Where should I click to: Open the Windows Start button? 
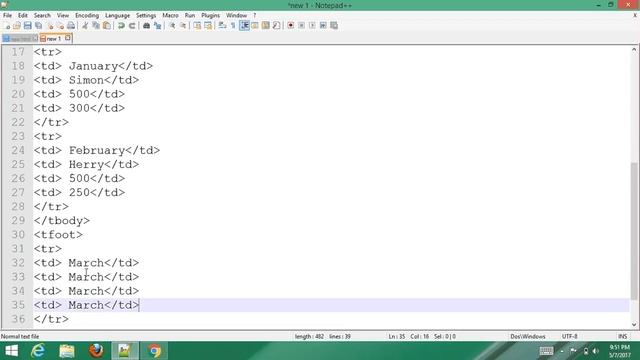pos(11,351)
